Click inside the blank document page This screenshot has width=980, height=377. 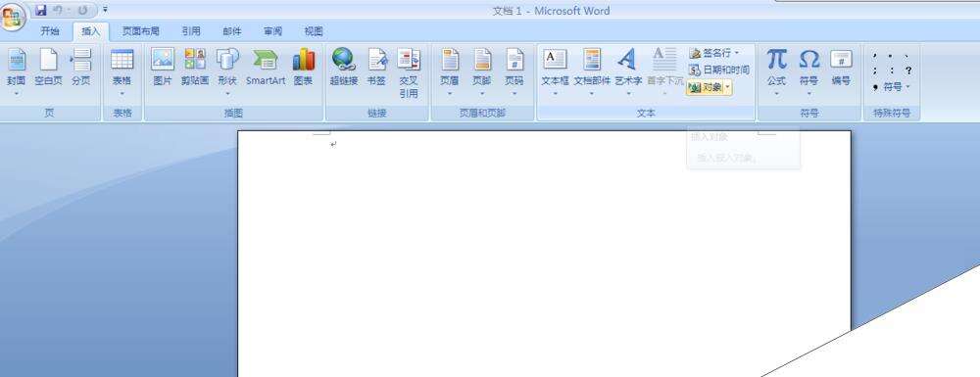(544, 254)
